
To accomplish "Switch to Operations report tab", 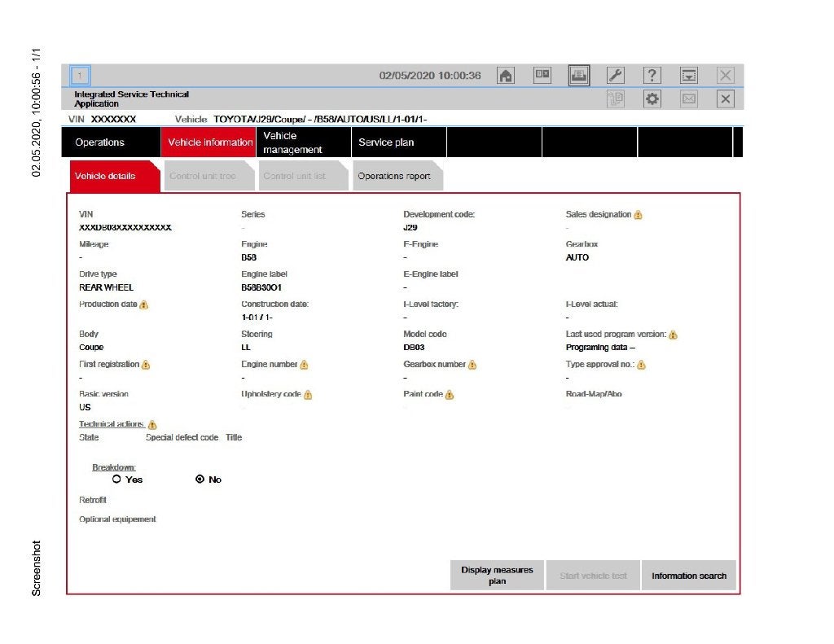I will (x=397, y=176).
